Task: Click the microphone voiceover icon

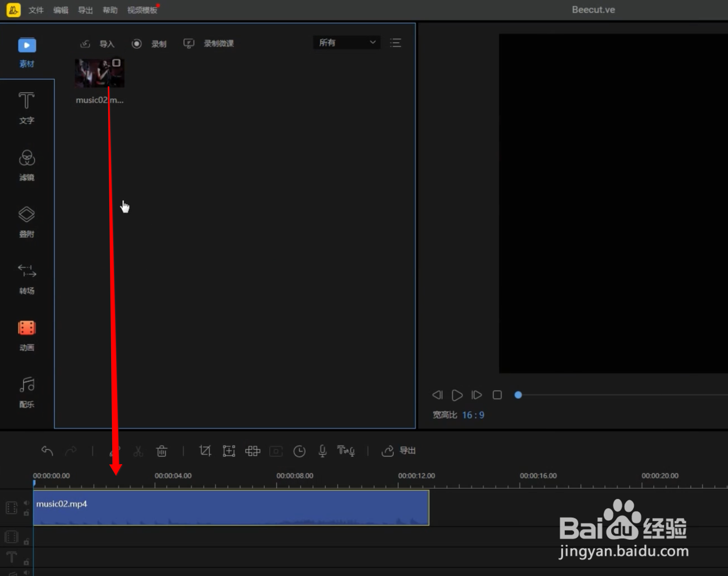Action: click(x=322, y=451)
